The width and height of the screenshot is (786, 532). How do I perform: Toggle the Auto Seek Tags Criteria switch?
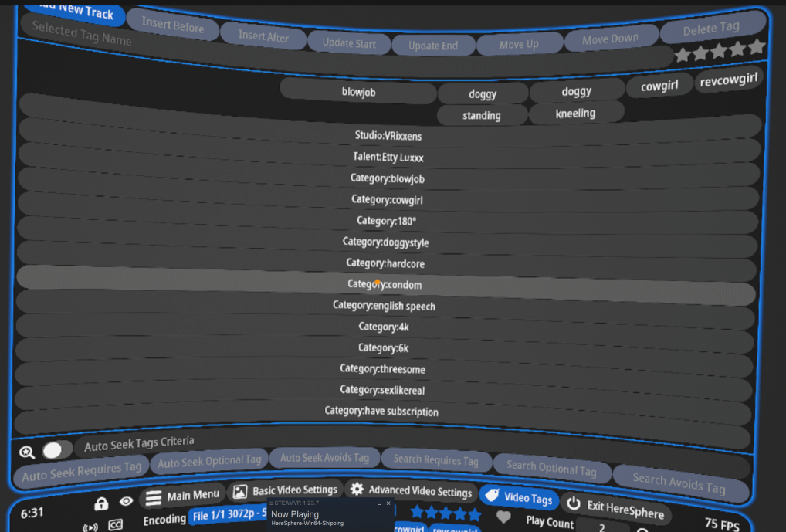56,450
